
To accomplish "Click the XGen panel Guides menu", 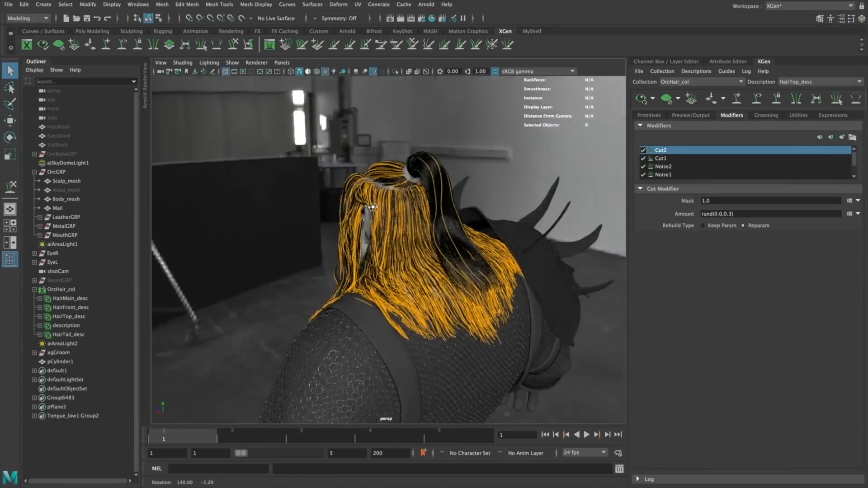I will (726, 71).
